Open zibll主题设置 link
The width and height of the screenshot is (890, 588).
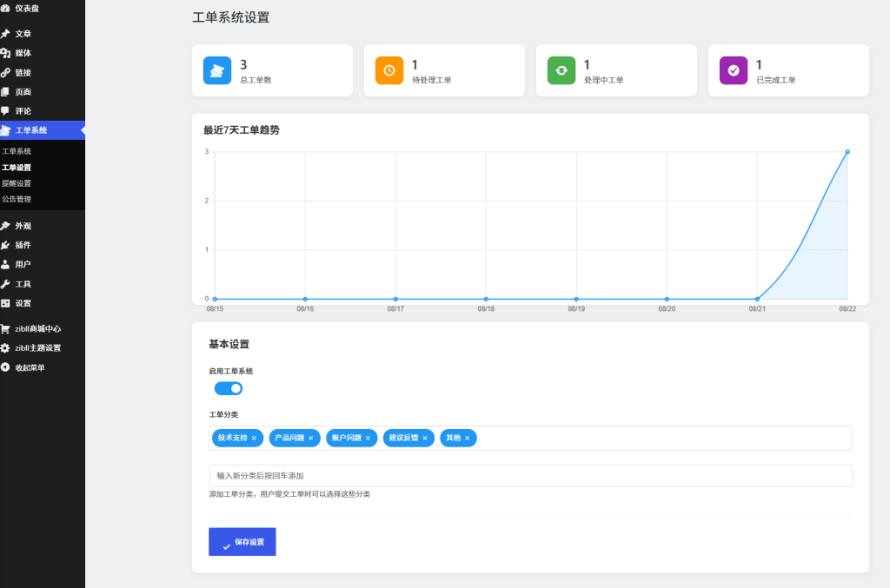tap(37, 348)
